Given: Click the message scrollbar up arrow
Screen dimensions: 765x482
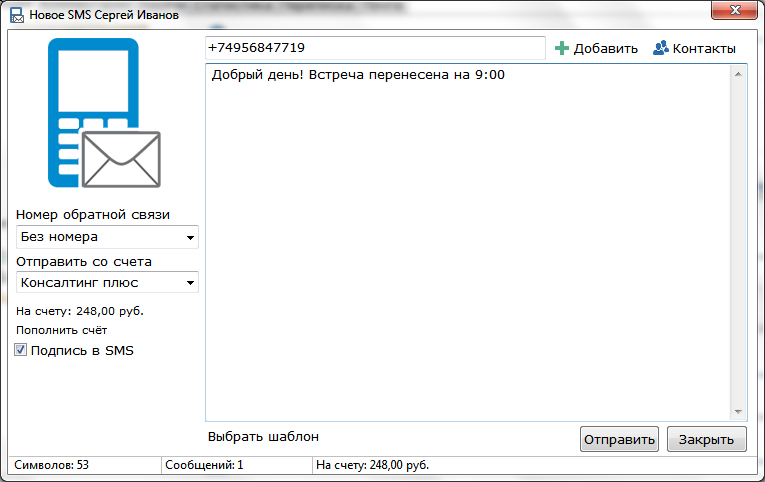Looking at the screenshot, I should [738, 74].
